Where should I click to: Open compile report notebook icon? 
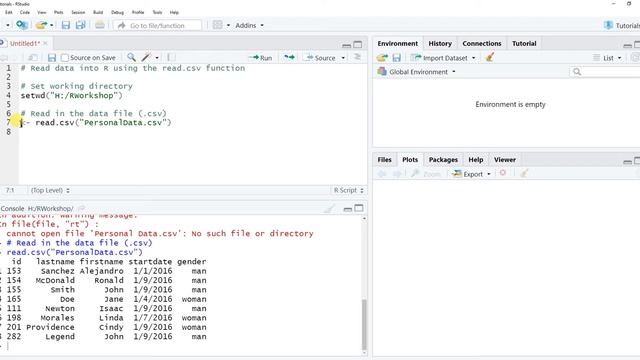pyautogui.click(x=171, y=58)
